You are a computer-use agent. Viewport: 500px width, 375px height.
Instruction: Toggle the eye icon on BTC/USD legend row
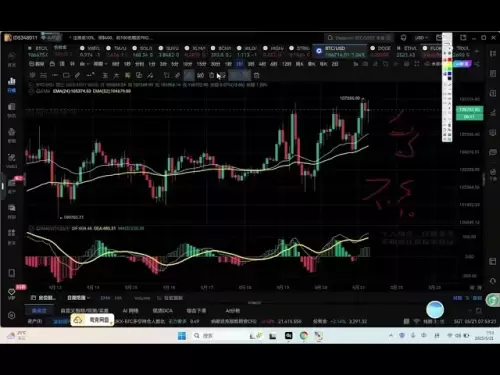[31, 85]
